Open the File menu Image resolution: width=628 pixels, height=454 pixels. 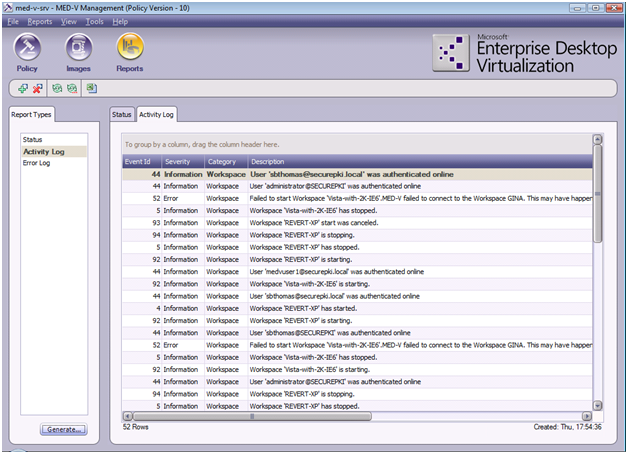pos(13,22)
